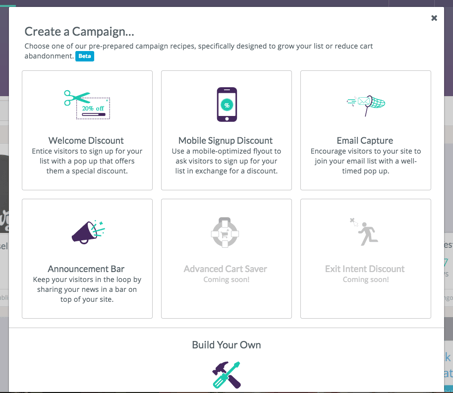Click the Exit Intent Discount label
Image resolution: width=453 pixels, height=393 pixels.
pos(365,269)
